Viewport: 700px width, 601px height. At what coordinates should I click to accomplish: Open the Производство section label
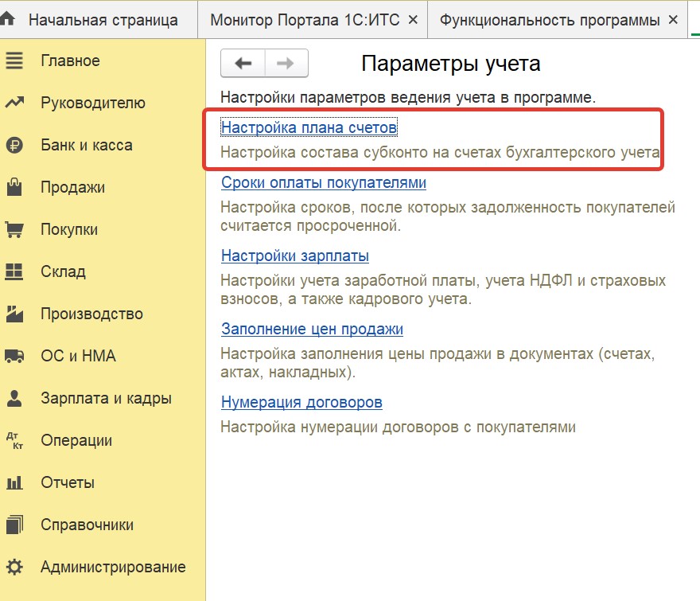tap(92, 314)
